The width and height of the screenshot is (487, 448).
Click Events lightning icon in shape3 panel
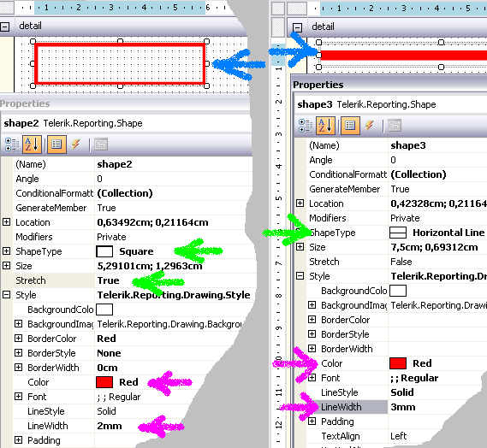(369, 126)
